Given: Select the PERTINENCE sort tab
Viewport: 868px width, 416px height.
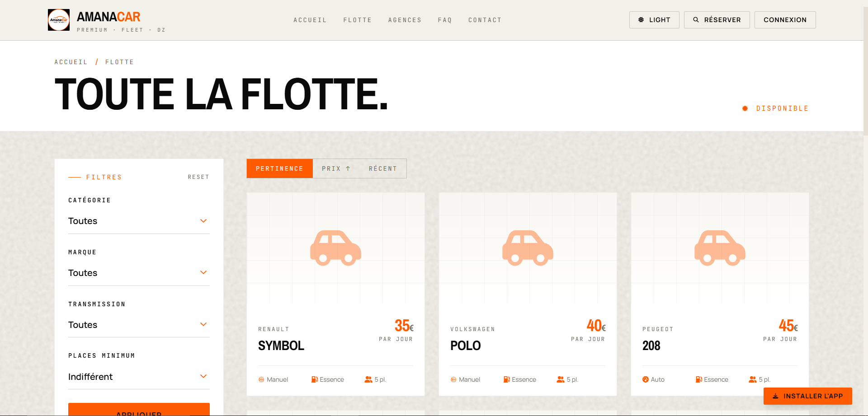Looking at the screenshot, I should point(279,168).
